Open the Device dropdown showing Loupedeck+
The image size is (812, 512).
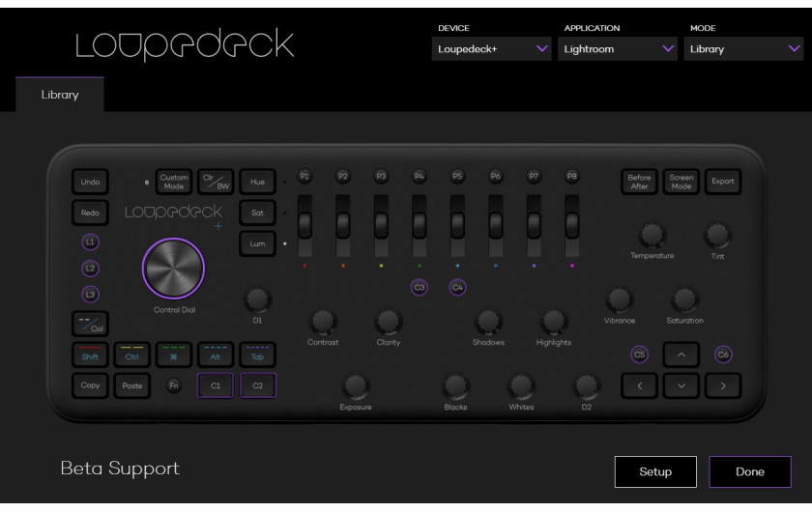click(491, 48)
